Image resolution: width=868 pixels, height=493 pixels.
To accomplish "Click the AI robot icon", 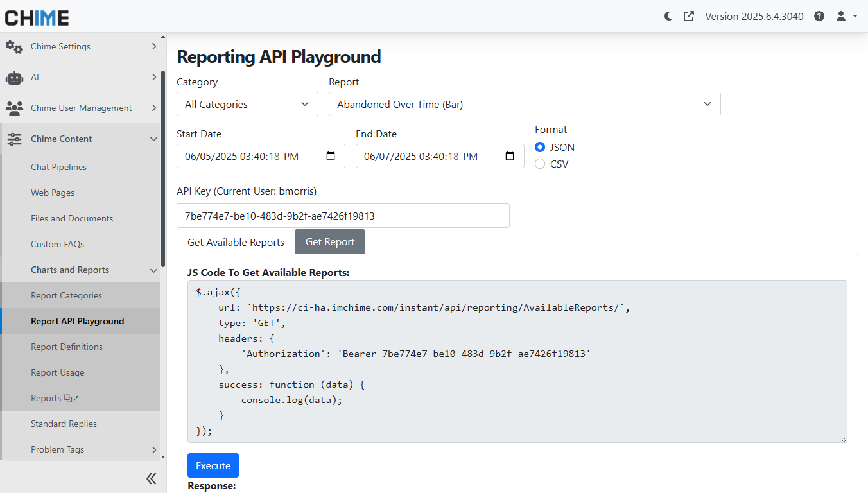I will [14, 77].
